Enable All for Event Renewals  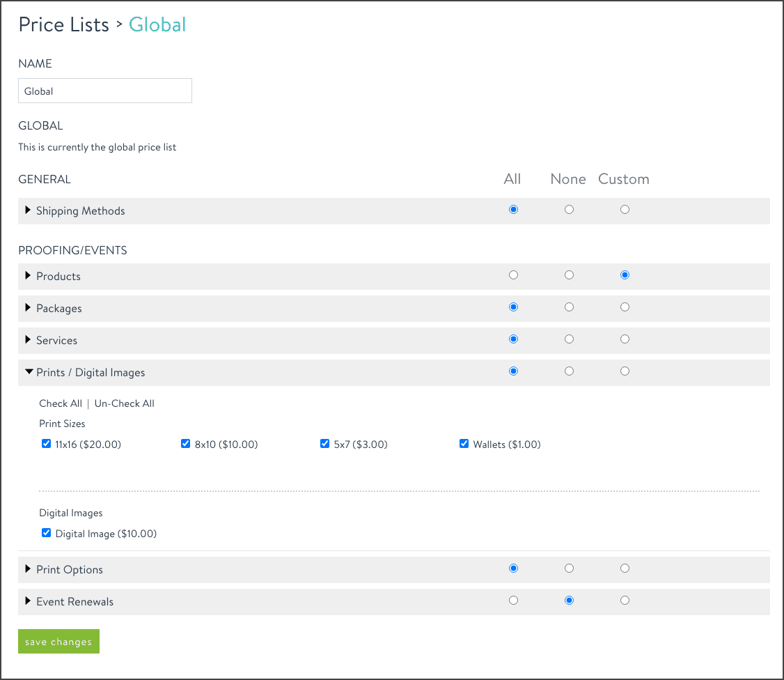coord(513,600)
